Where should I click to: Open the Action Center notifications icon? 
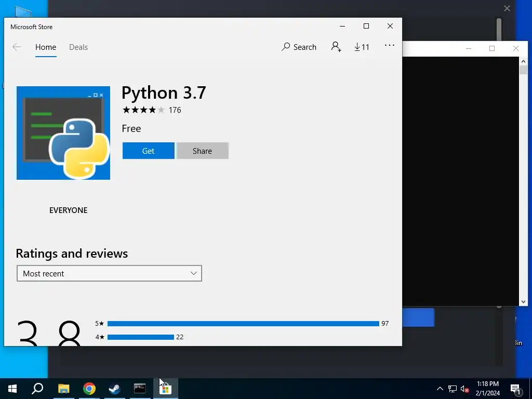point(515,390)
